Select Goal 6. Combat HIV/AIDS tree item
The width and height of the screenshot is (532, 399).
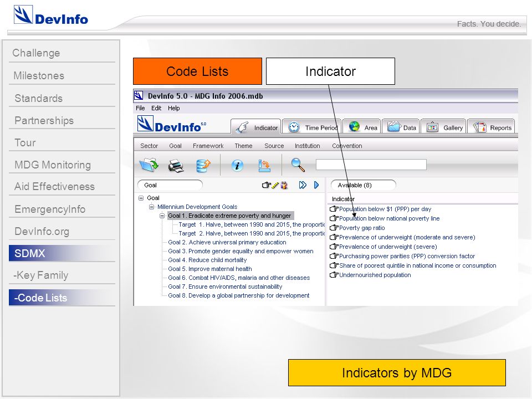pyautogui.click(x=239, y=278)
